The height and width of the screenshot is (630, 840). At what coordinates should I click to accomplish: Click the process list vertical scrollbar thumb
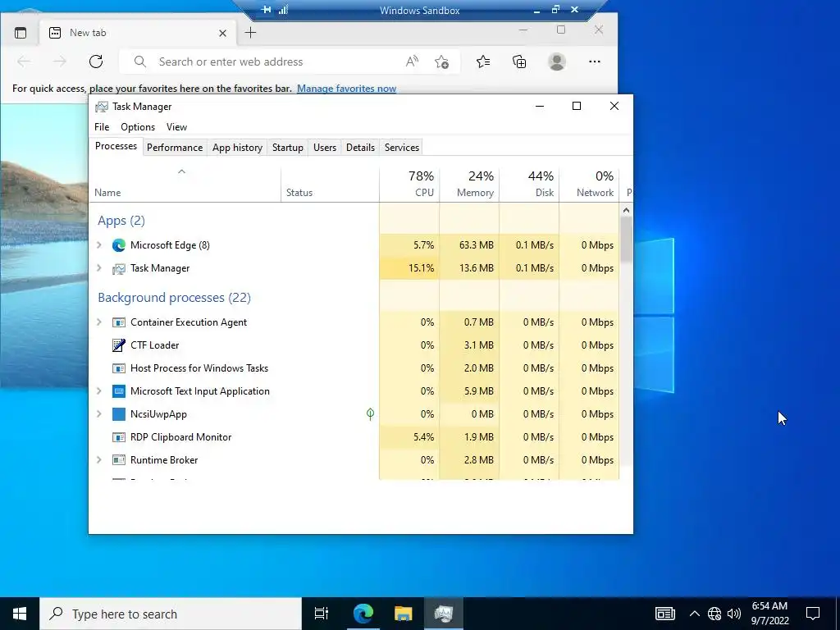coord(626,240)
